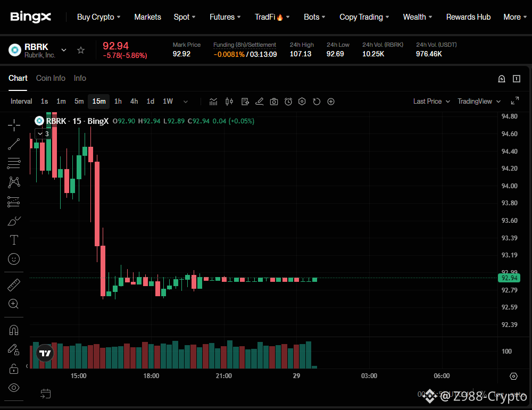Open the Futures dropdown menu
532x410 pixels.
pyautogui.click(x=225, y=17)
